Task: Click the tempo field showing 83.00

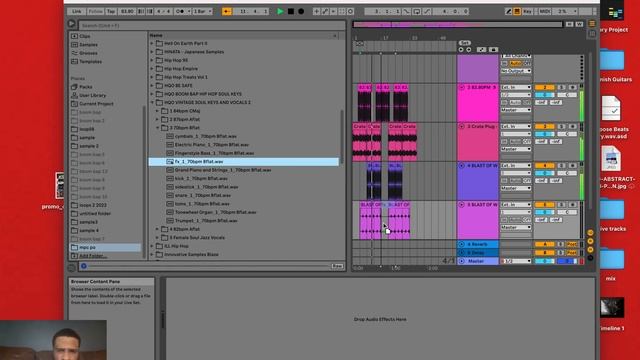Action: pyautogui.click(x=127, y=11)
